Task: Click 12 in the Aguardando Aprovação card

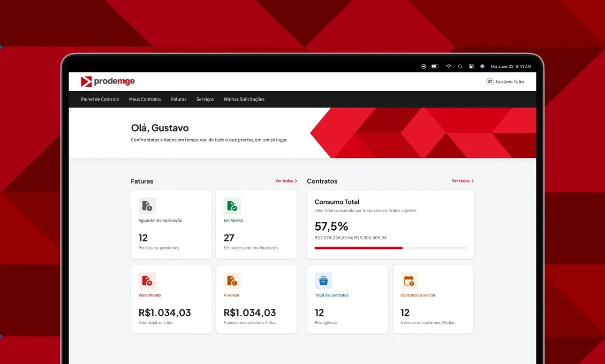Action: (143, 238)
